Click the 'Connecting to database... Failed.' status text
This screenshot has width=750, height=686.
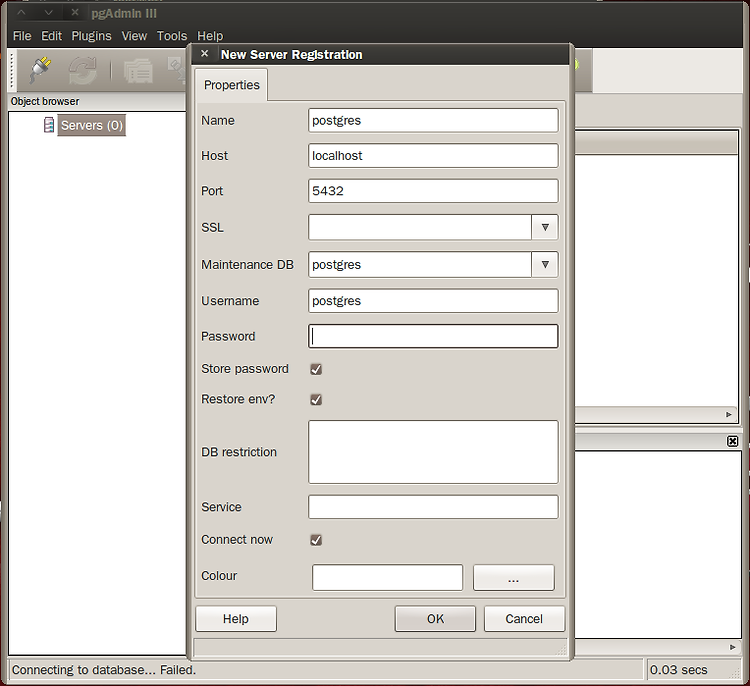pyautogui.click(x=104, y=670)
